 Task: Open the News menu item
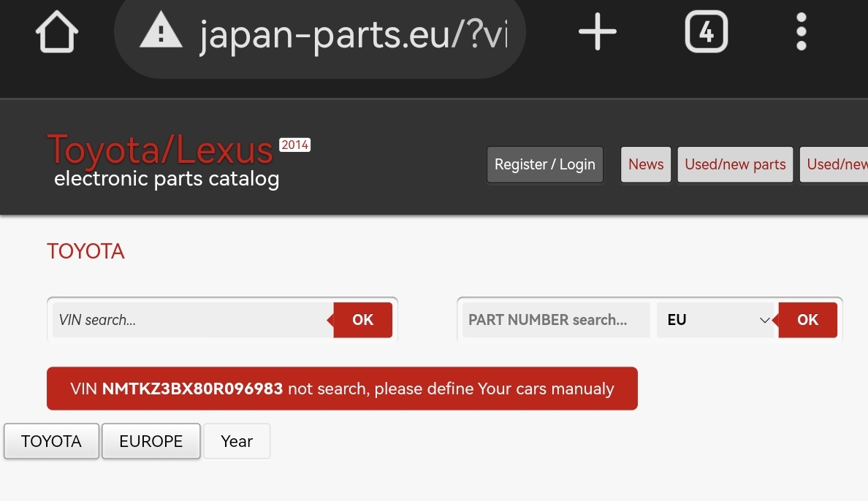tap(646, 164)
